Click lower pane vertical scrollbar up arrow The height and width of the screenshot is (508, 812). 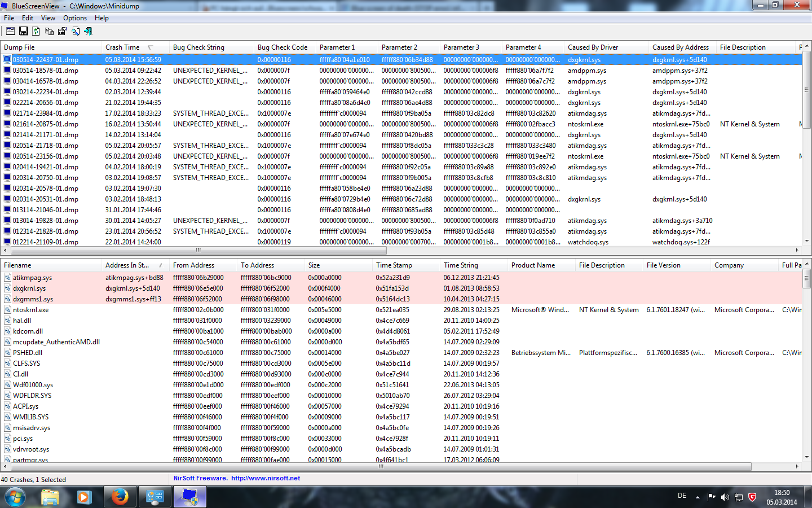click(807, 264)
